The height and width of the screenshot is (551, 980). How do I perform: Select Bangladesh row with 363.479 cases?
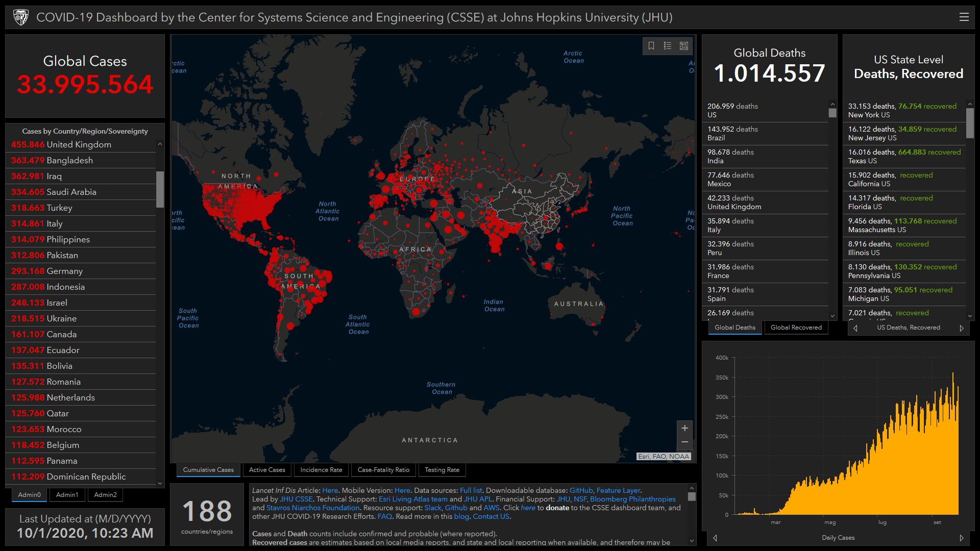[x=81, y=161]
